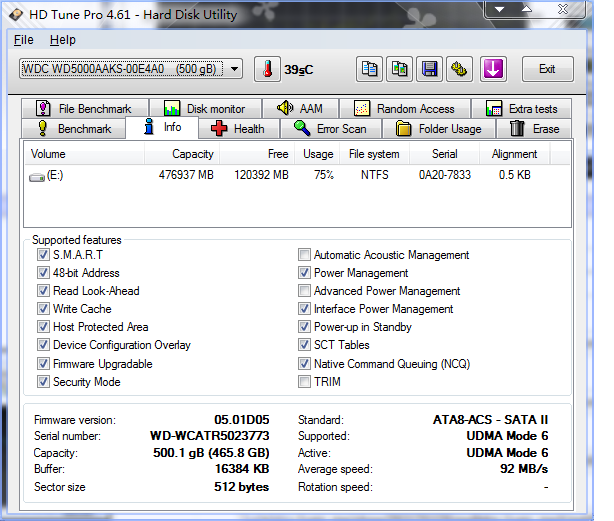This screenshot has height=521, width=614.
Task: Open the Folder Usage tab
Action: coord(439,129)
